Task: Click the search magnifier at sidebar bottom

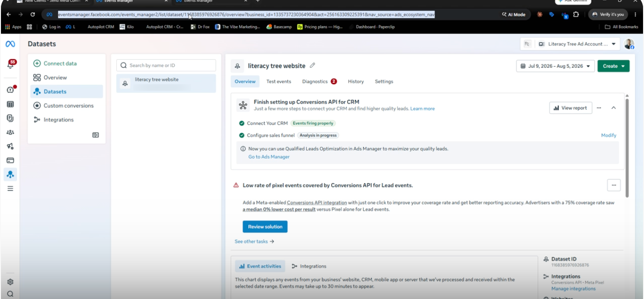Action: click(x=10, y=294)
